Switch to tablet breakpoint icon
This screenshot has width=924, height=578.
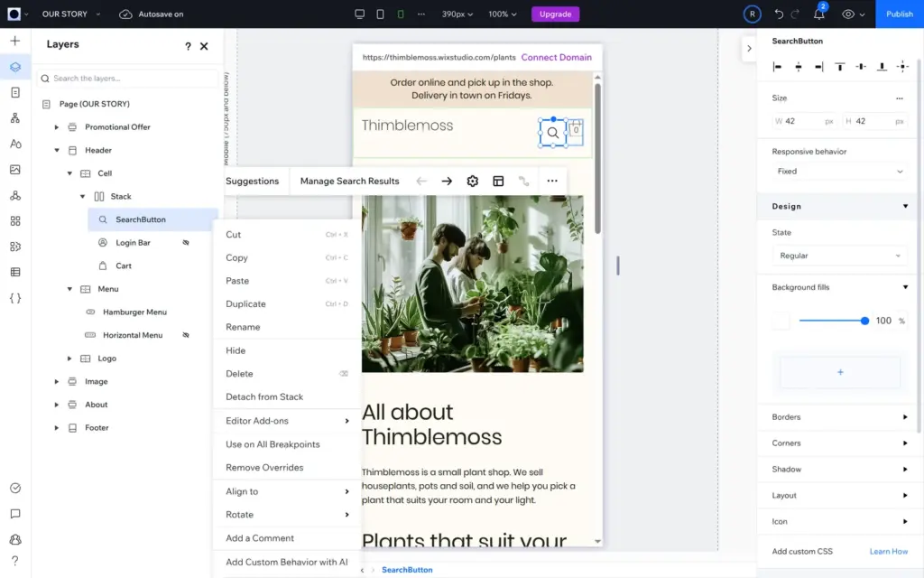[x=380, y=14]
